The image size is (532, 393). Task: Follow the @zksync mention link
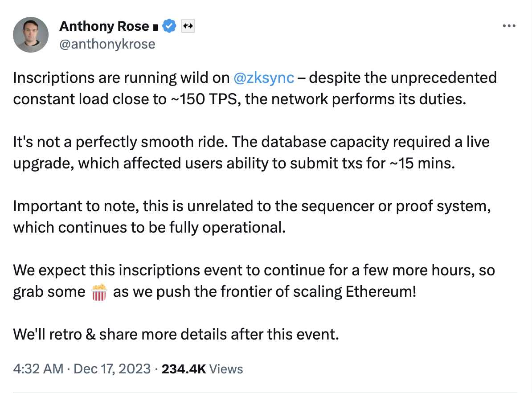[264, 78]
